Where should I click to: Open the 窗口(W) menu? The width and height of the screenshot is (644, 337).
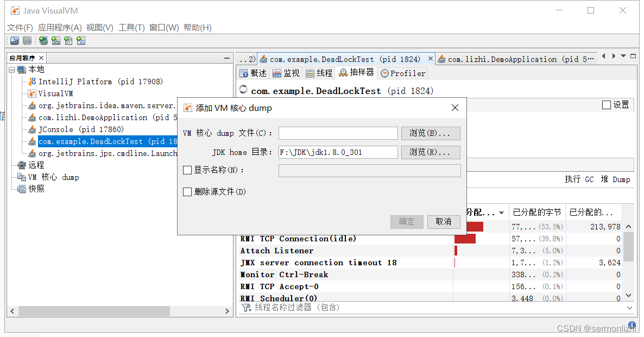point(164,28)
